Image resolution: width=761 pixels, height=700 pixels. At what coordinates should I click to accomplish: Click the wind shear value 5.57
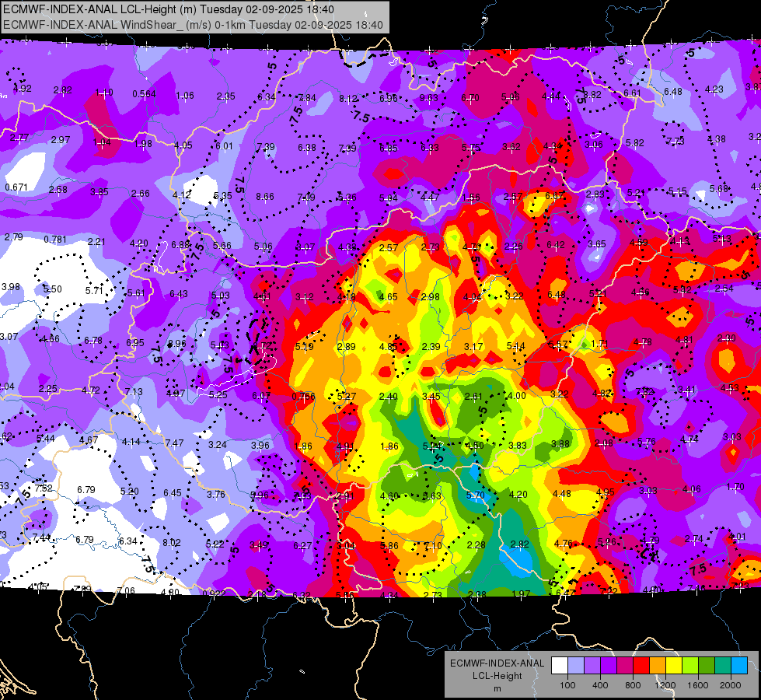(558, 345)
